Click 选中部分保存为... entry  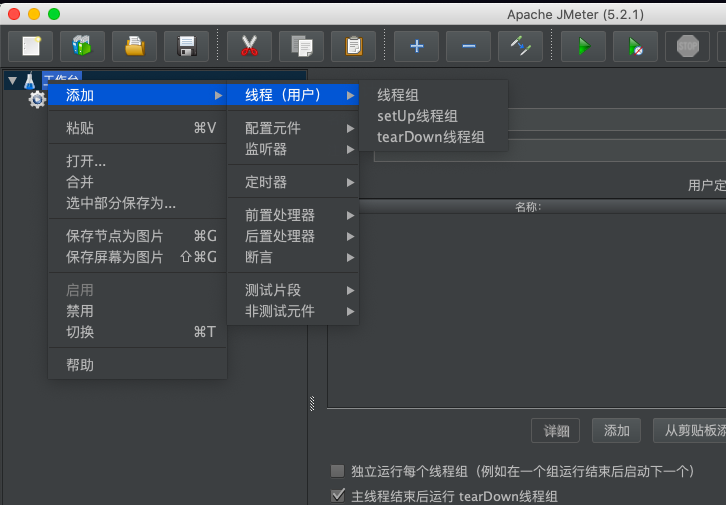pyautogui.click(x=138, y=203)
